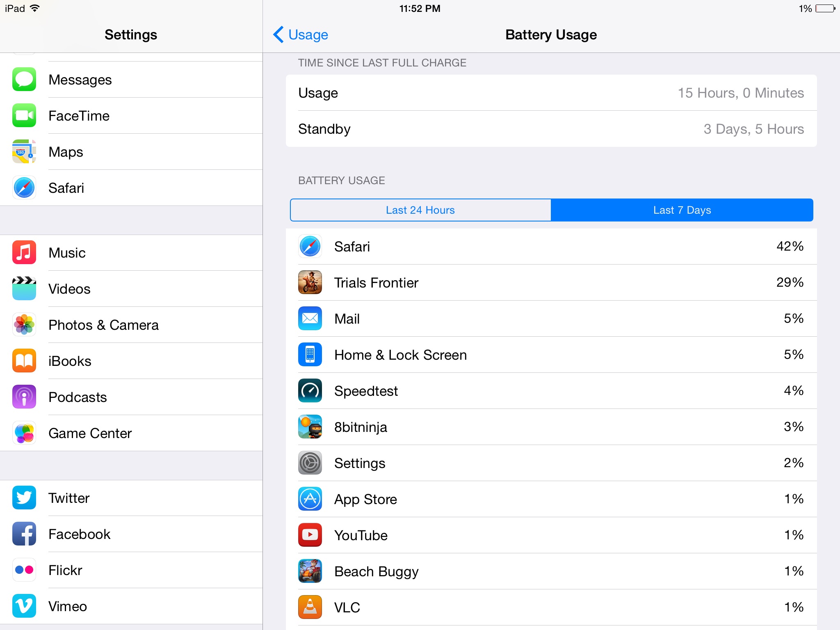Tap the Wi-Fi status icon
This screenshot has height=630, width=840.
click(x=35, y=8)
